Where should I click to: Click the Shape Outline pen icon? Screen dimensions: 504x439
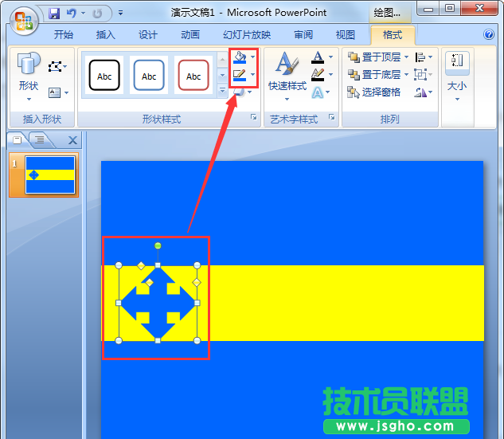pyautogui.click(x=240, y=75)
